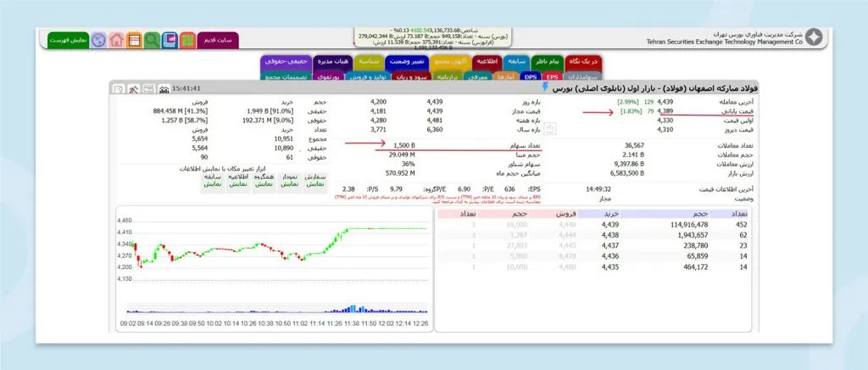Screen dimensions: 868x370
Task: Open the آمارها tab
Action: 505,76
